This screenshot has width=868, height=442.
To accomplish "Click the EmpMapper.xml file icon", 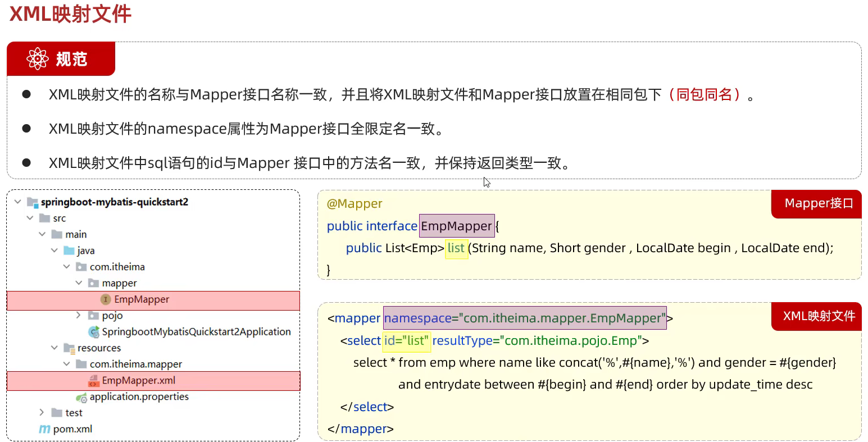I will pos(94,381).
